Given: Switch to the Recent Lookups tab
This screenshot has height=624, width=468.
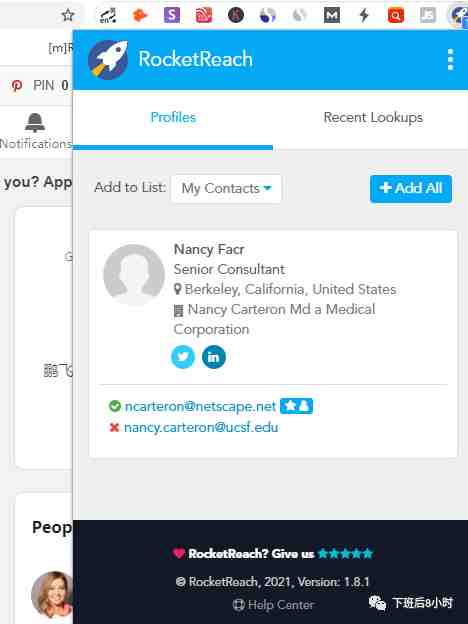Looking at the screenshot, I should [373, 117].
